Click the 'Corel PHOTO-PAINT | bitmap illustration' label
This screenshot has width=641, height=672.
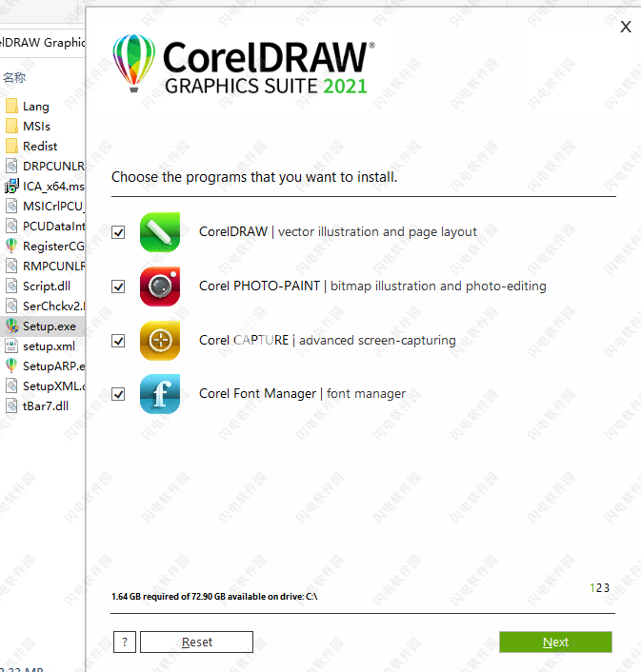click(x=372, y=286)
